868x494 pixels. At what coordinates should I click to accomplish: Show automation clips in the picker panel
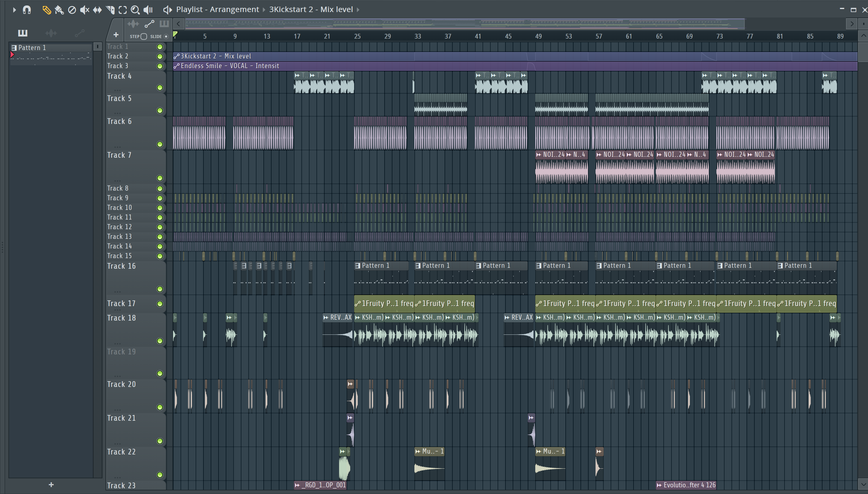79,33
